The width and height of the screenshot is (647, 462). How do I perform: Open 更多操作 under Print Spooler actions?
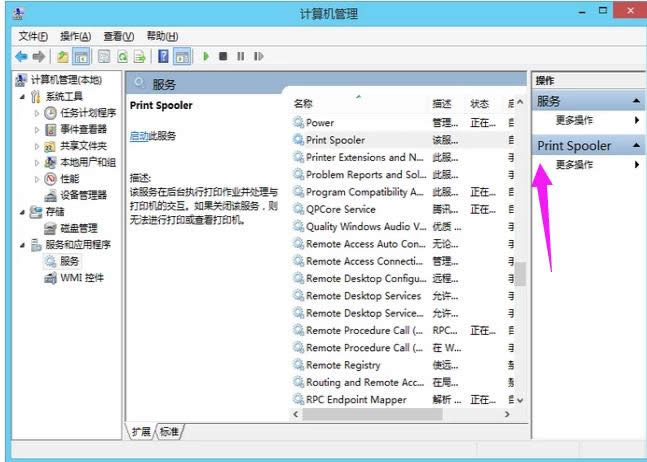pyautogui.click(x=574, y=165)
